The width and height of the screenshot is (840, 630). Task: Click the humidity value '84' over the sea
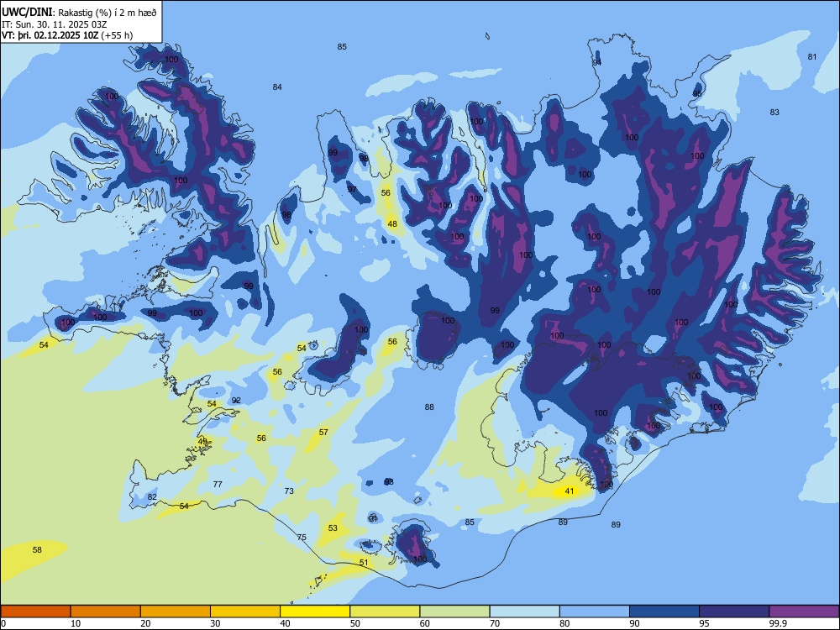pyautogui.click(x=277, y=87)
